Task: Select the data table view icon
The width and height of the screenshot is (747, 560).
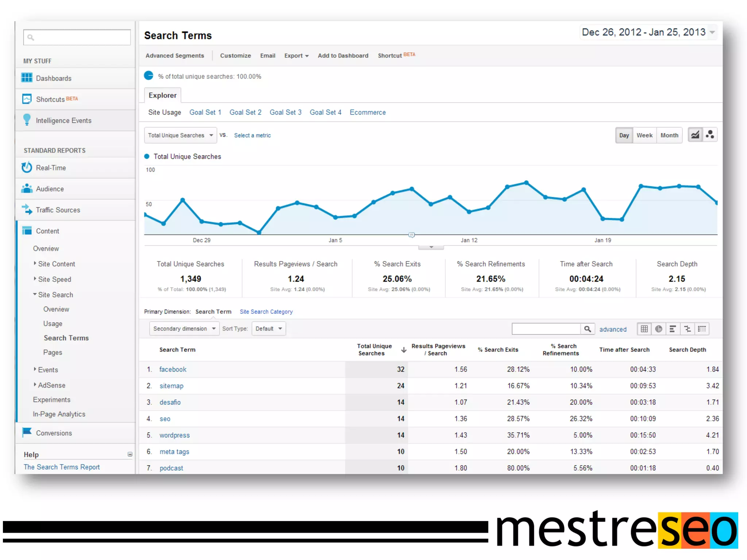Action: 644,329
